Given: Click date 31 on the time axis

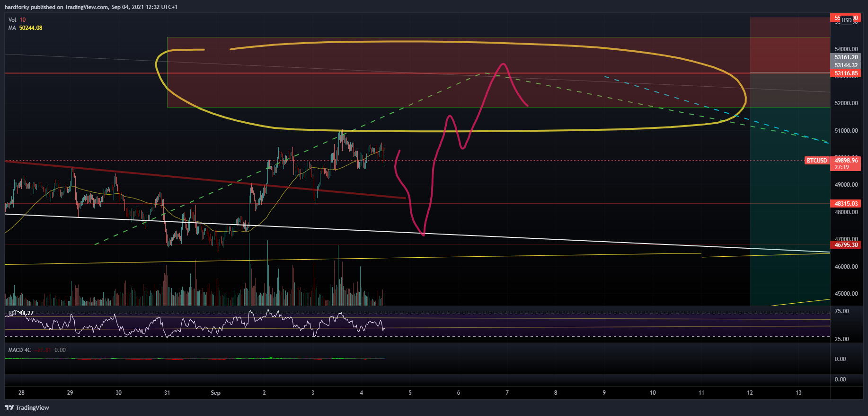Looking at the screenshot, I should tap(167, 393).
